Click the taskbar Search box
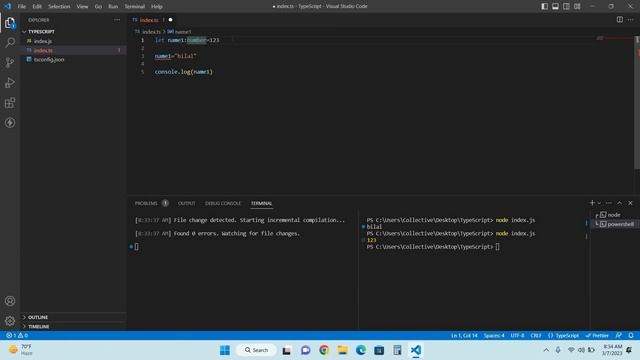This screenshot has width=640, height=360. tap(256, 350)
